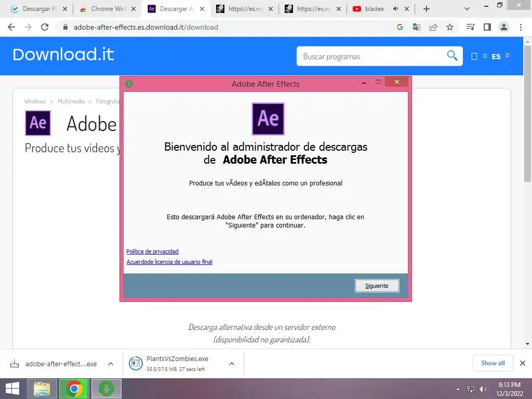Image resolution: width=532 pixels, height=399 pixels.
Task: Expand options for PlantsVsZombies.exe download
Action: 232,364
